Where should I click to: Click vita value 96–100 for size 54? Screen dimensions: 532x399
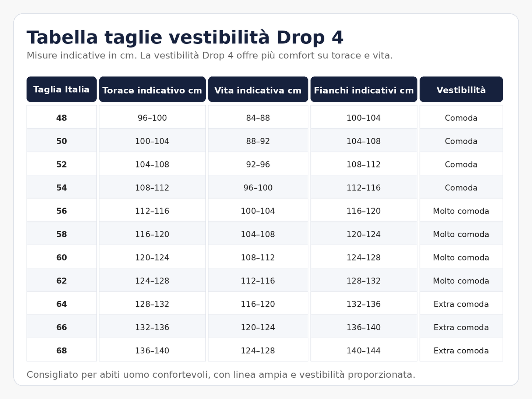pos(258,188)
